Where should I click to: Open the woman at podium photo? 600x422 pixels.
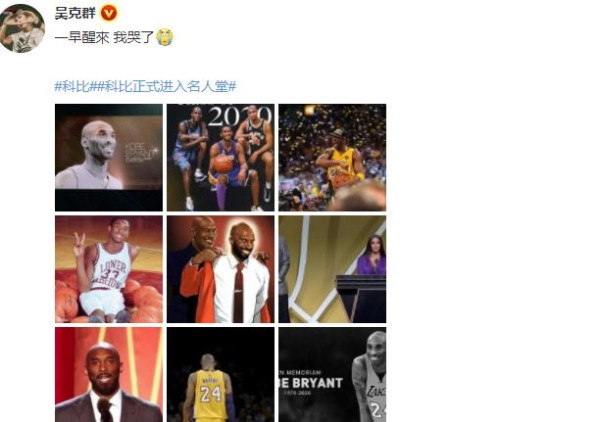point(332,269)
